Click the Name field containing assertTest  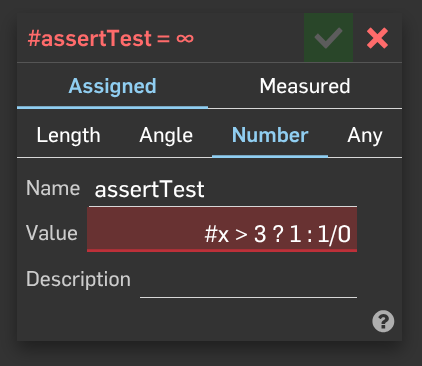tap(223, 189)
